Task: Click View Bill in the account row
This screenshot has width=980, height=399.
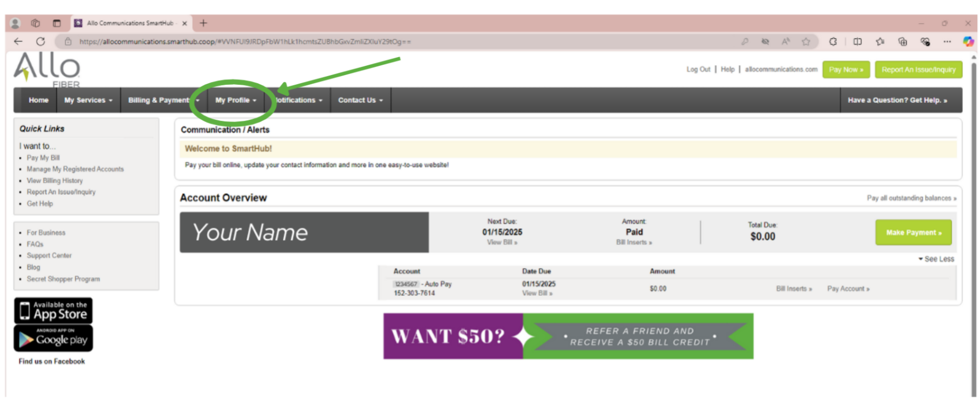Action: coord(537,293)
